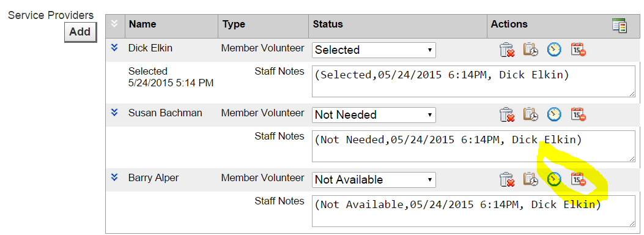Open Barry Alper's Not Available status dropdown
644x235 pixels.
coord(374,180)
